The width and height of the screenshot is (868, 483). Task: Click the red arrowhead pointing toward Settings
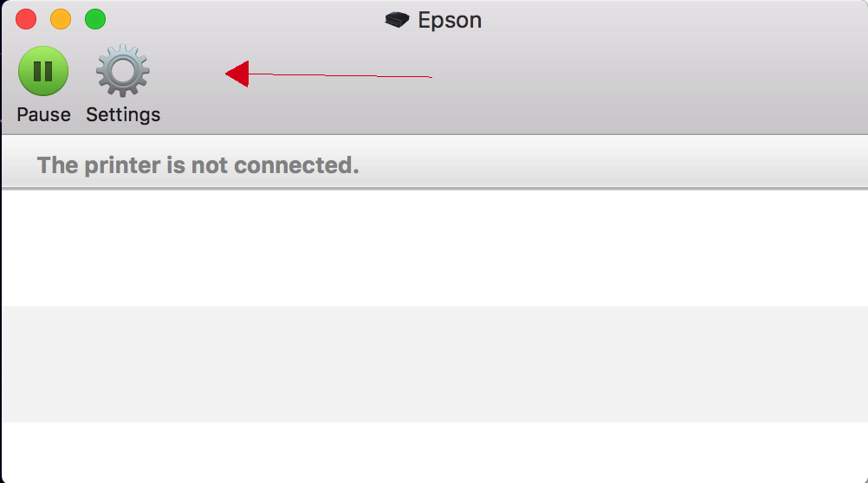click(x=237, y=74)
